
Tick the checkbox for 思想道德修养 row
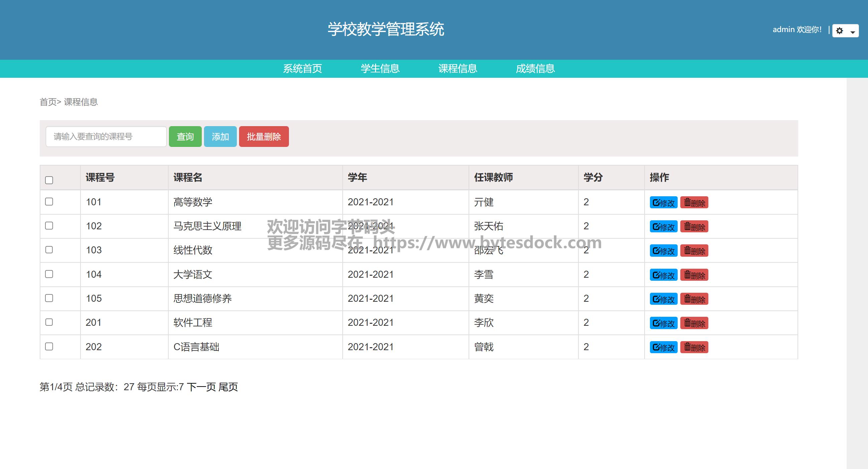pyautogui.click(x=49, y=298)
